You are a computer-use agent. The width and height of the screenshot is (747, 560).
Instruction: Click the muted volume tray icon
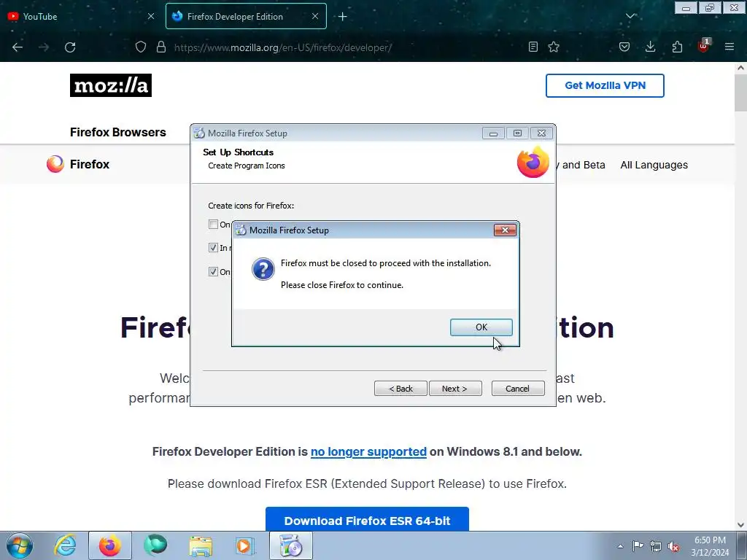(x=673, y=546)
